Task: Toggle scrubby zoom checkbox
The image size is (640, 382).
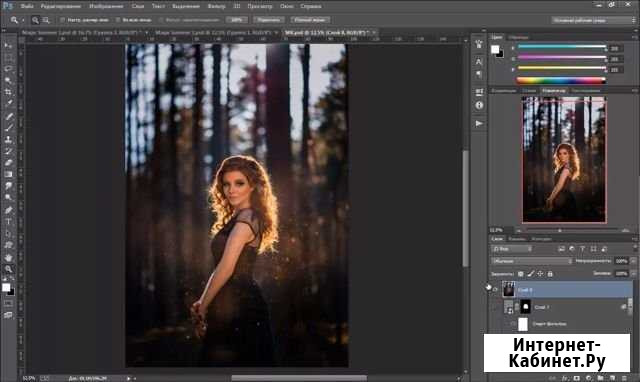Action: (161, 20)
